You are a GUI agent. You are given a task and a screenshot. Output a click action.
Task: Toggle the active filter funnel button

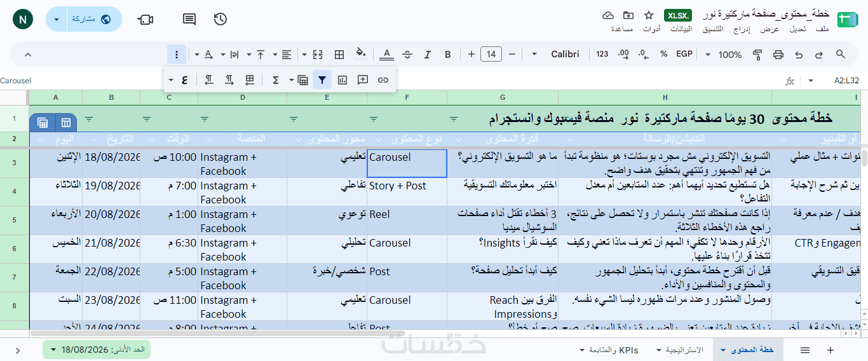click(322, 80)
